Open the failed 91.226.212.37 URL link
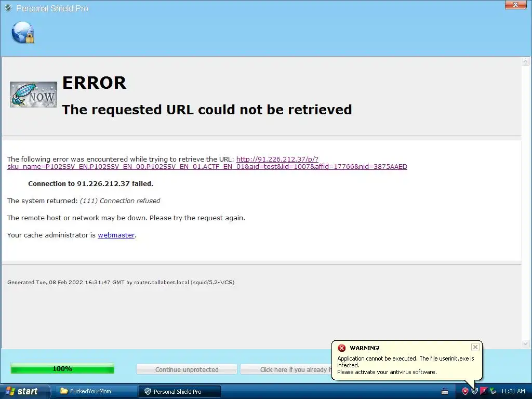This screenshot has width=532, height=399. tap(207, 163)
